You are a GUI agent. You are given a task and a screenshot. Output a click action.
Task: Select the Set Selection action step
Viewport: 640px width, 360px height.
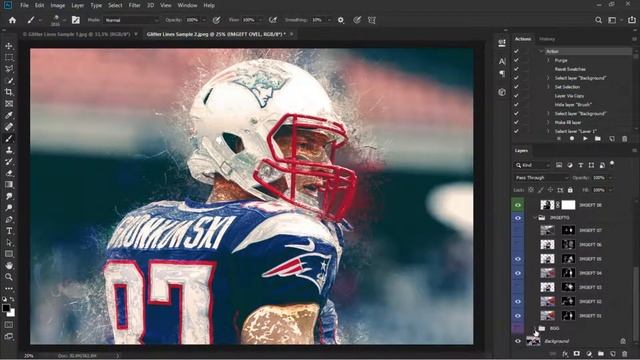(x=567, y=87)
